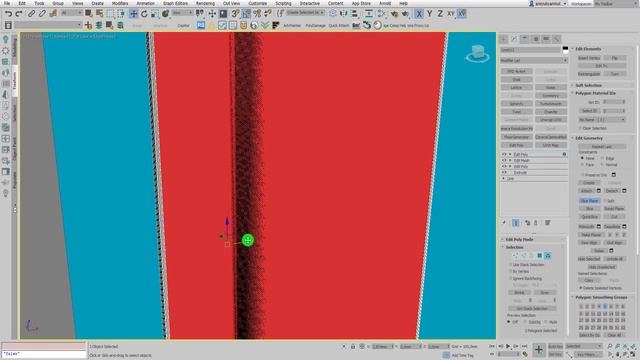Restrict transform to Y axis

tap(429, 14)
